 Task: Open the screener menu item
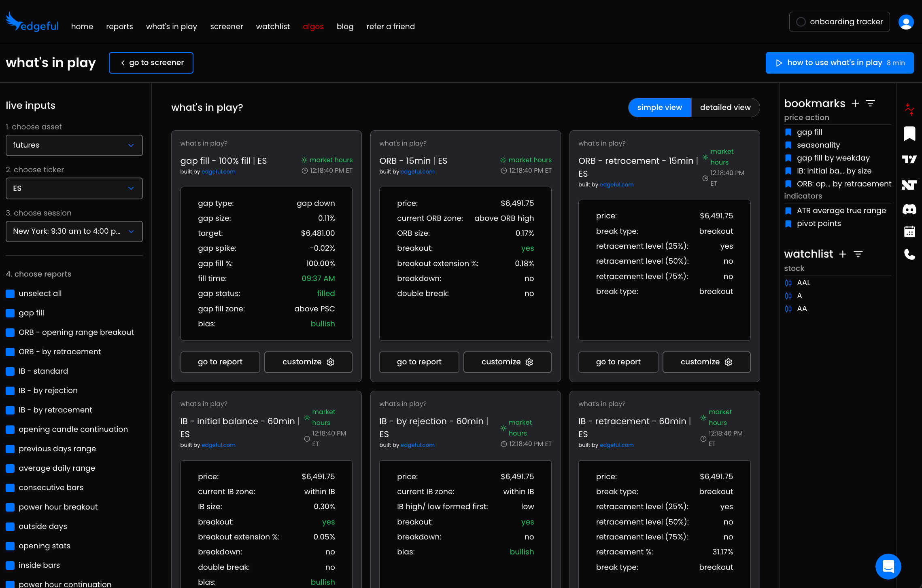pos(226,27)
